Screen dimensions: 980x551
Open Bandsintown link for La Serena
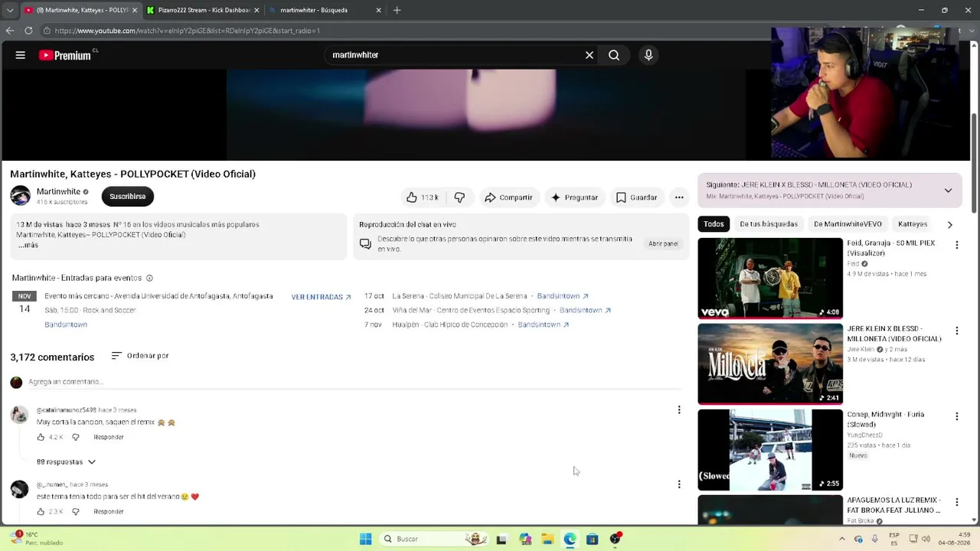point(563,296)
